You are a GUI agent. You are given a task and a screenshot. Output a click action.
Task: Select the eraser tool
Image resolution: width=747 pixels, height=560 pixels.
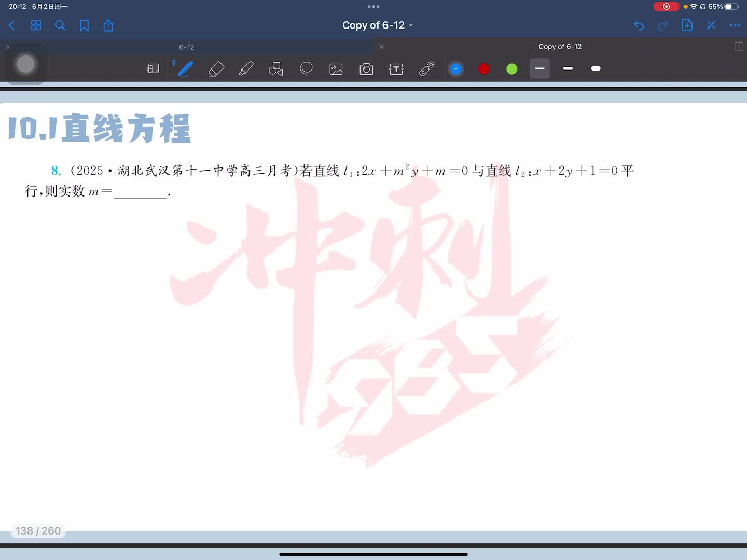click(x=216, y=68)
